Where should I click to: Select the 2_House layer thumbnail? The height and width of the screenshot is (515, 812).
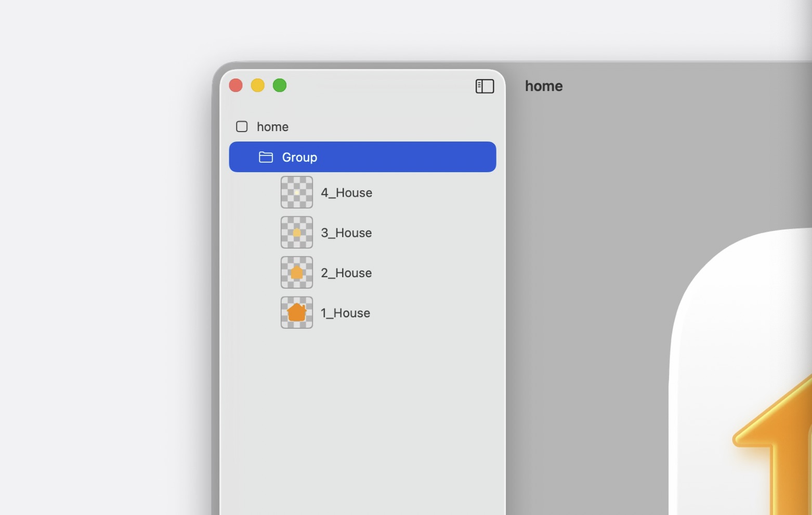(297, 273)
